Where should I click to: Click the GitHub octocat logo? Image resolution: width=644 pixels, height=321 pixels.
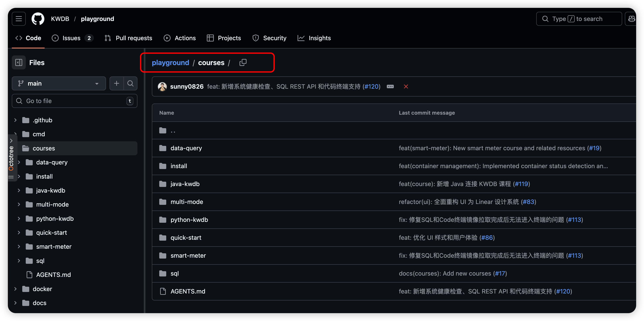38,19
